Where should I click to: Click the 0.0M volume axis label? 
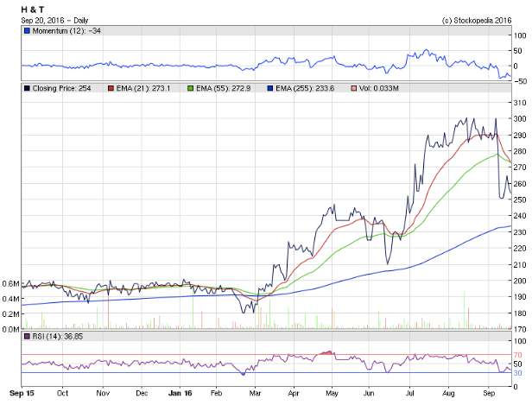click(10, 329)
